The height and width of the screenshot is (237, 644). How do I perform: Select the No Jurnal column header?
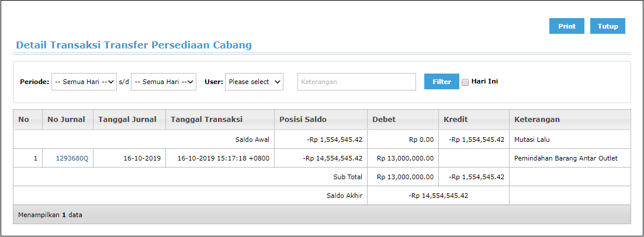pyautogui.click(x=68, y=120)
